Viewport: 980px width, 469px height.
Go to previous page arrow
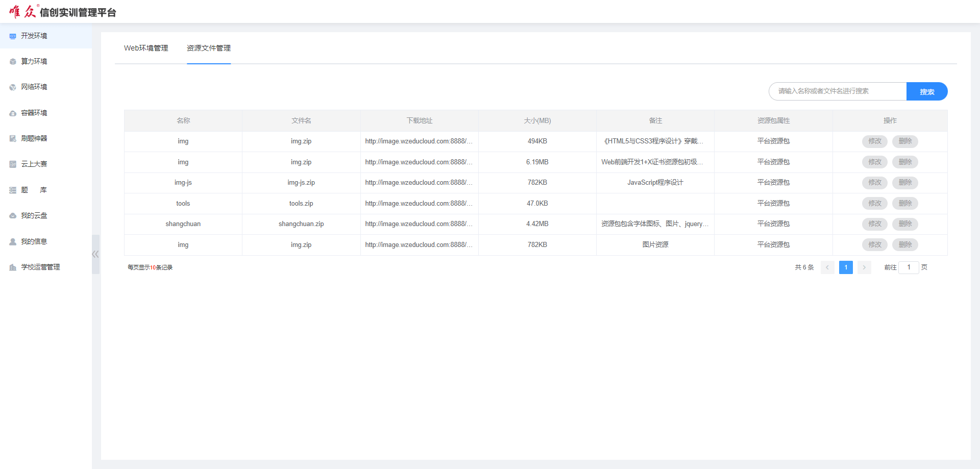pyautogui.click(x=827, y=267)
